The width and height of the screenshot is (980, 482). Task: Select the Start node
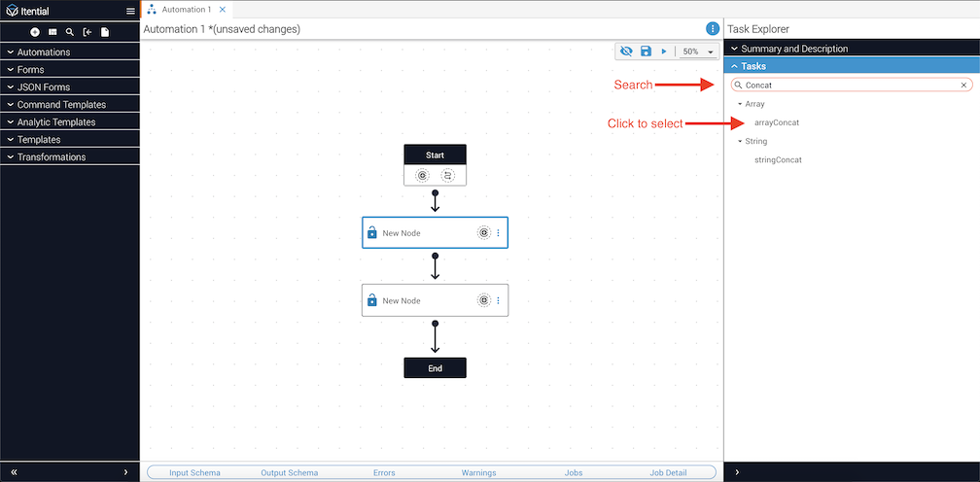coord(435,155)
